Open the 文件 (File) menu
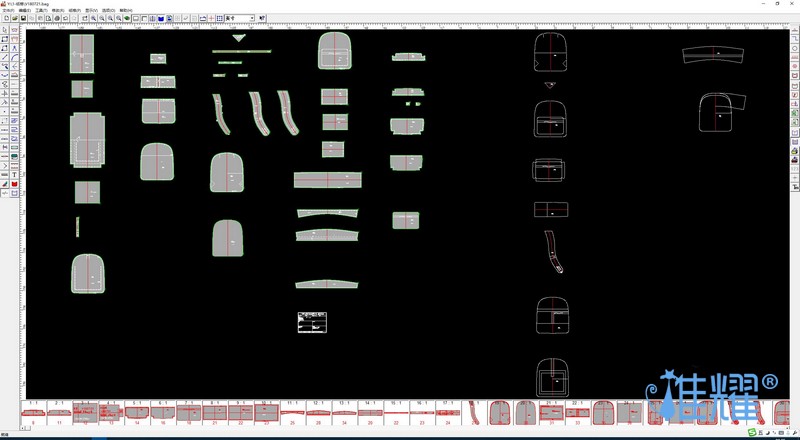This screenshot has width=800, height=440. (x=8, y=10)
